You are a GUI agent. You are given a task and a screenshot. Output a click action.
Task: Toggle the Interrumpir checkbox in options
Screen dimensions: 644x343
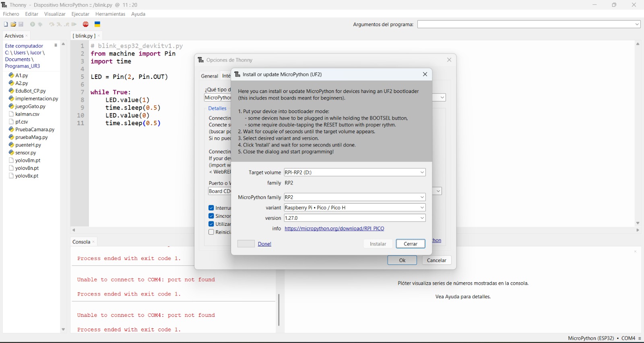click(x=211, y=208)
